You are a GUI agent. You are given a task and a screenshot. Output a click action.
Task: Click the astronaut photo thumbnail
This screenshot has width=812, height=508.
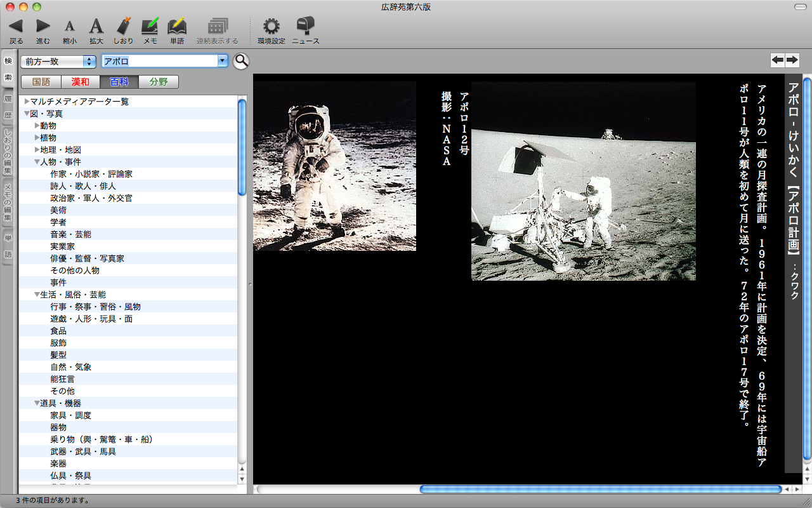click(x=335, y=166)
